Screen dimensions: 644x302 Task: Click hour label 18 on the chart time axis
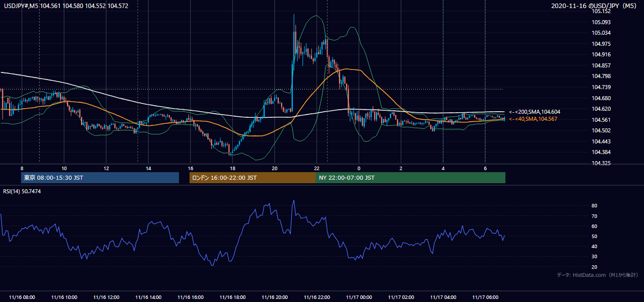click(x=232, y=168)
